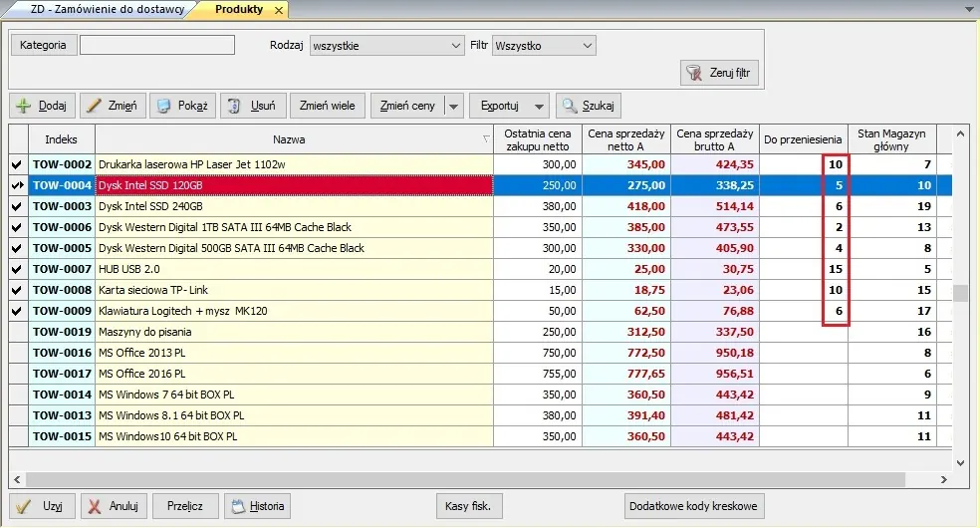Select the MS Office 2013 PL row
980x528 pixels.
(x=480, y=353)
